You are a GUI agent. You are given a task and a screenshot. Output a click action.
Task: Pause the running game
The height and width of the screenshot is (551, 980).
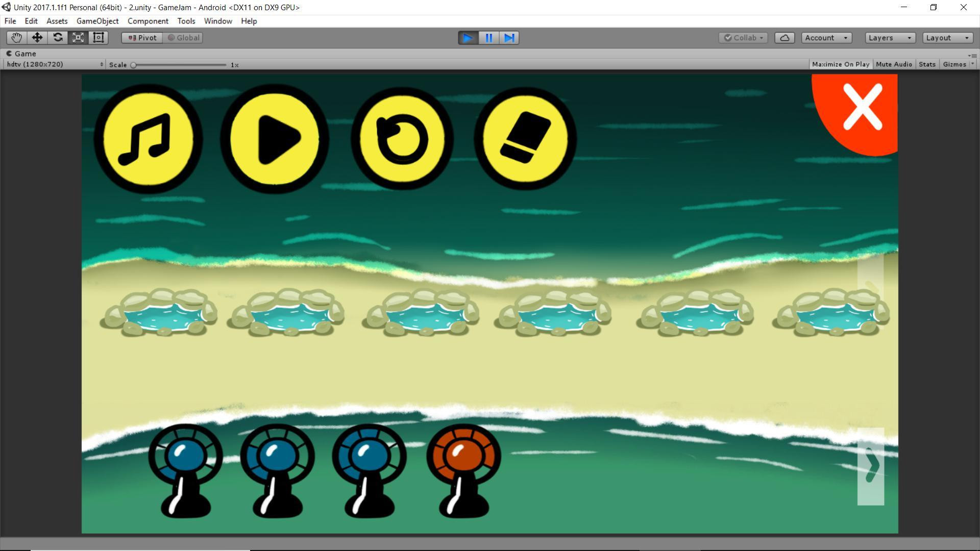[x=488, y=38]
